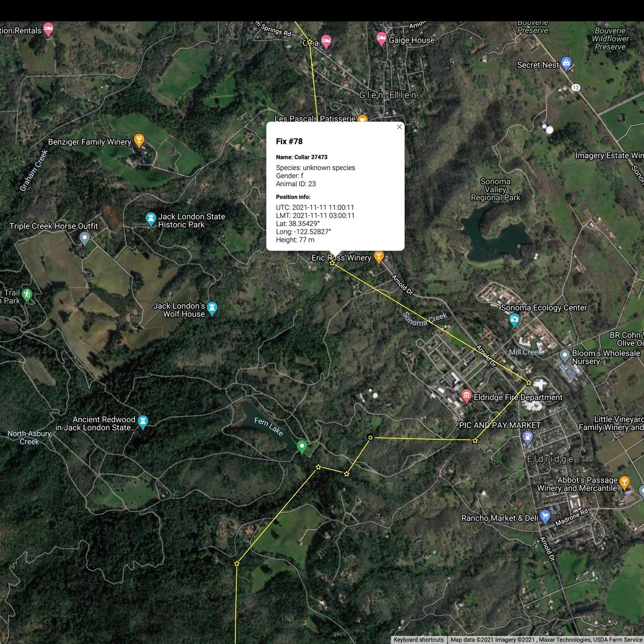This screenshot has height=644, width=644.
Task: Click the Les Pascals Patisserie marker
Action: [x=363, y=119]
